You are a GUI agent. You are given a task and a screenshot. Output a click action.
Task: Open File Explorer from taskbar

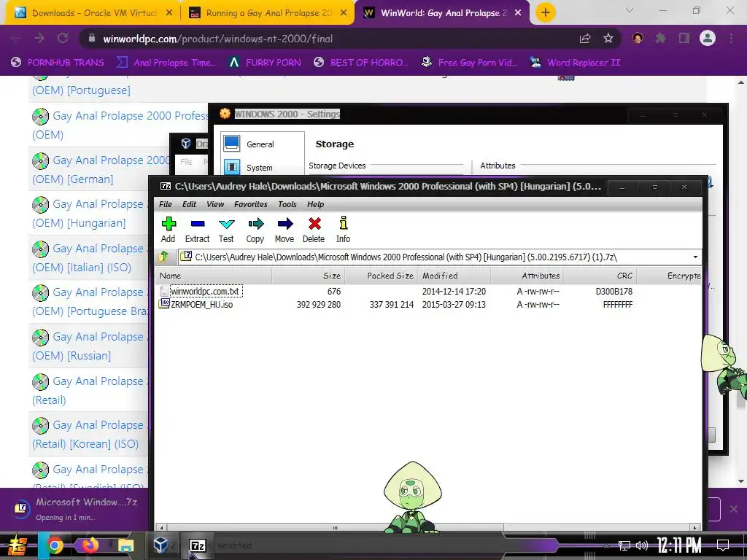[125, 545]
